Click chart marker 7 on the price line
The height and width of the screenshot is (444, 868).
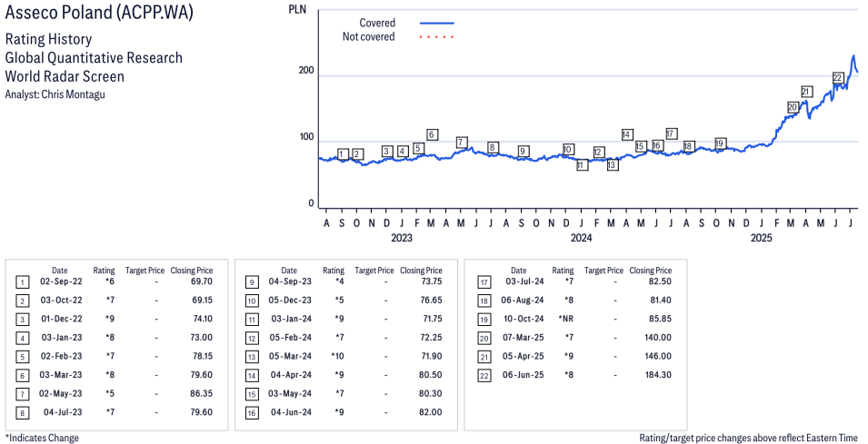461,143
